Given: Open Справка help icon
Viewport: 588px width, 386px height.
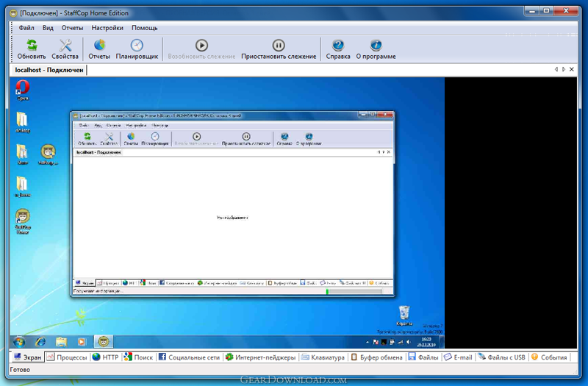Looking at the screenshot, I should click(338, 49).
